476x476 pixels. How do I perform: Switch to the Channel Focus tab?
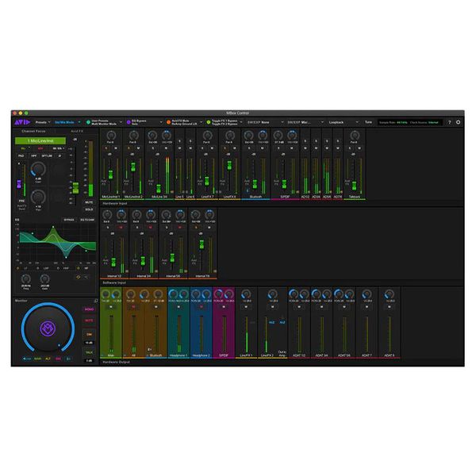coord(33,131)
